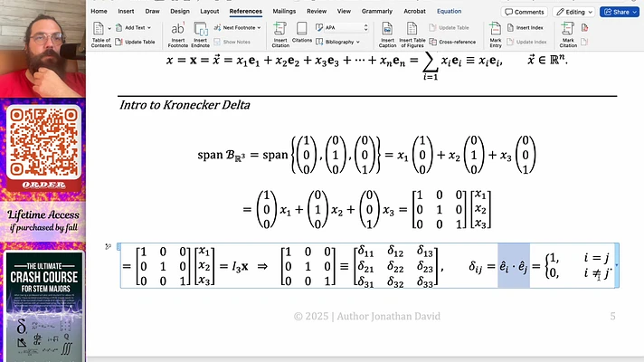Open the Editing mode dropdown
Image resolution: width=644 pixels, height=362 pixels.
coord(572,12)
